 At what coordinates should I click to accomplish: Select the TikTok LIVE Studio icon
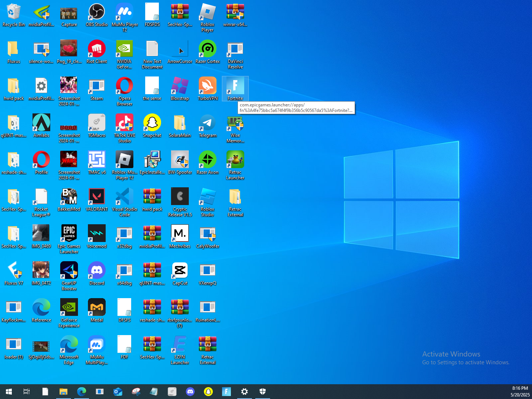click(125, 124)
